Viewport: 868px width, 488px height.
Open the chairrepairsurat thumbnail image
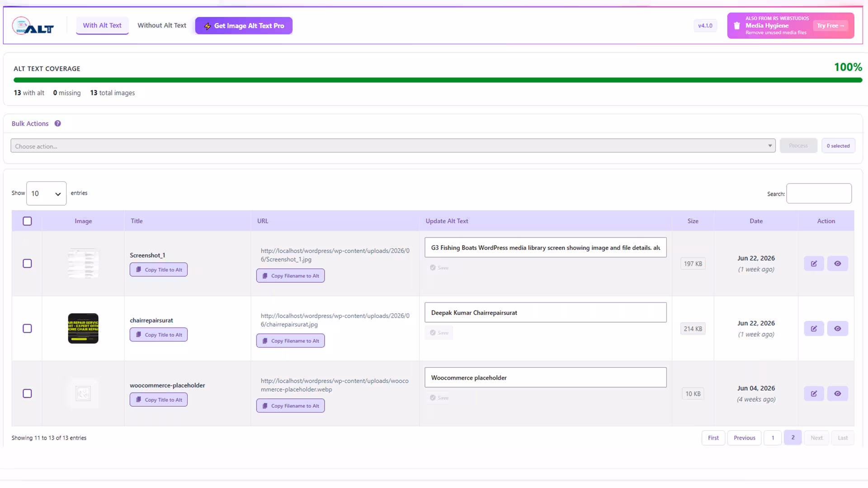(x=83, y=328)
